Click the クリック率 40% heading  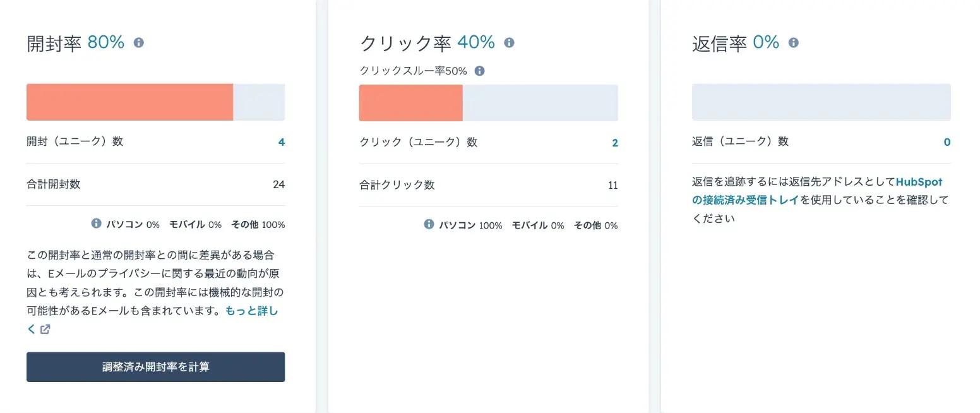pos(427,43)
